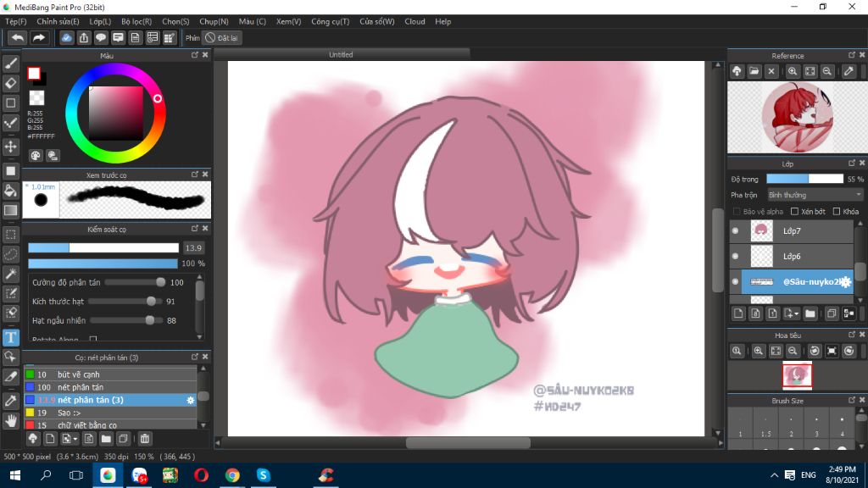The width and height of the screenshot is (868, 488).
Task: Click the canvas horizontal scrollbar
Action: click(x=468, y=442)
